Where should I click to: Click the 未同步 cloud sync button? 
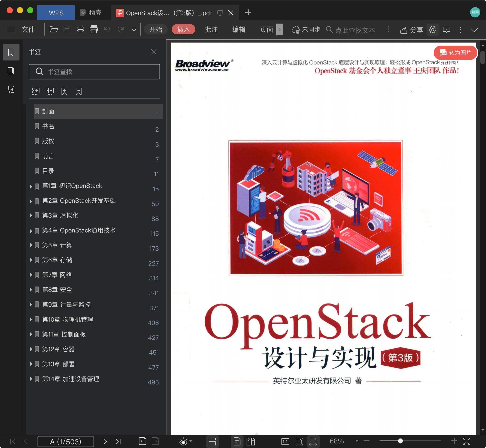(306, 29)
